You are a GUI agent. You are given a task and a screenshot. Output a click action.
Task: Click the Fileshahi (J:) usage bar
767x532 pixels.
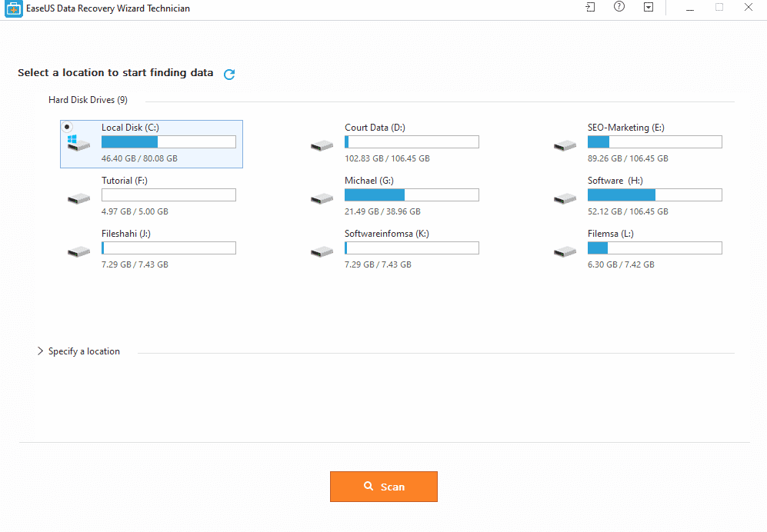168,248
